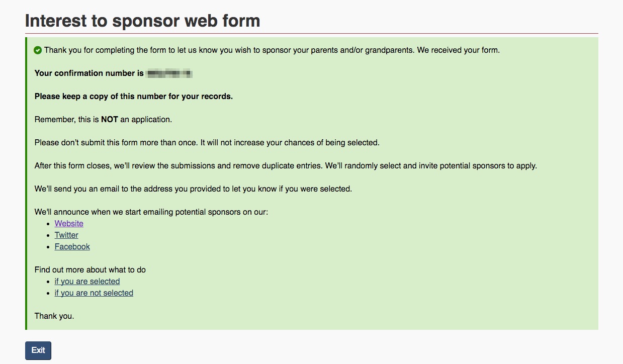This screenshot has width=623, height=364.
Task: Click the final "Thank you." text
Action: [54, 316]
